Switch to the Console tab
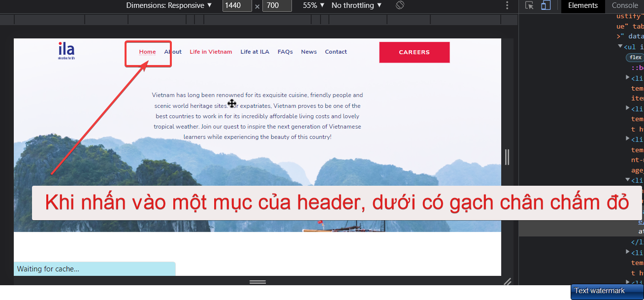Image resolution: width=644 pixels, height=300 pixels. click(x=625, y=5)
